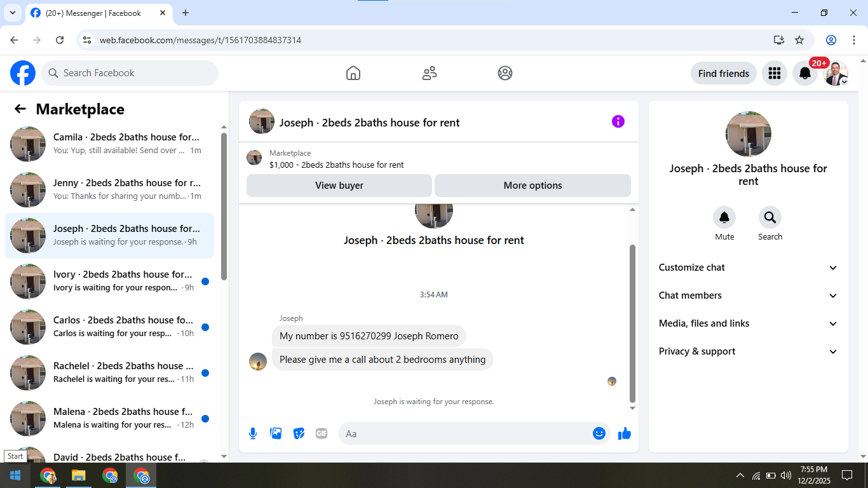This screenshot has width=868, height=488.
Task: Click the large listing photo in right panel
Action: 749,134
